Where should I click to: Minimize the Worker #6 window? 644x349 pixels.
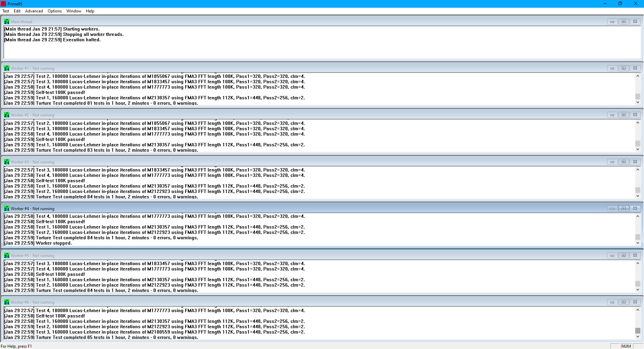click(x=612, y=302)
